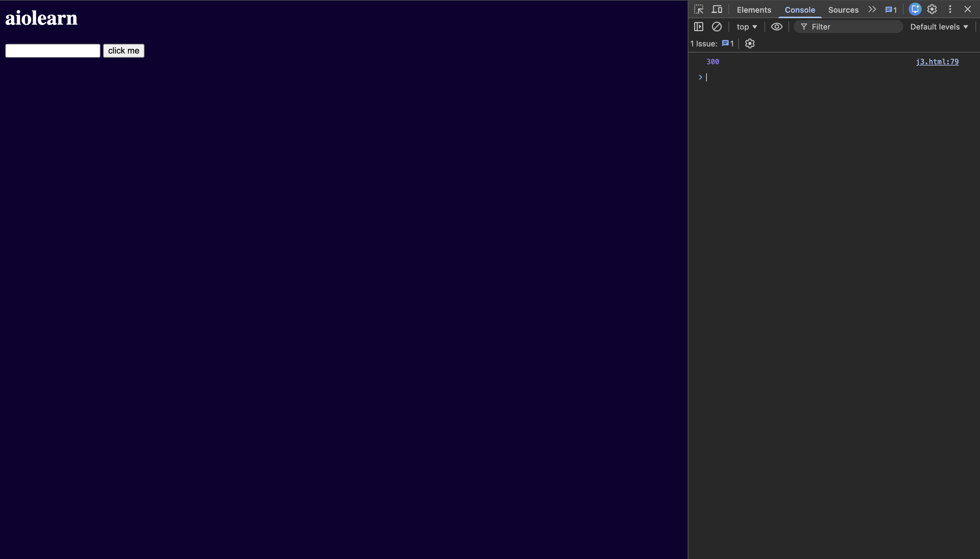Image resolution: width=980 pixels, height=559 pixels.
Task: Switch to the Sources tab
Action: (x=843, y=10)
